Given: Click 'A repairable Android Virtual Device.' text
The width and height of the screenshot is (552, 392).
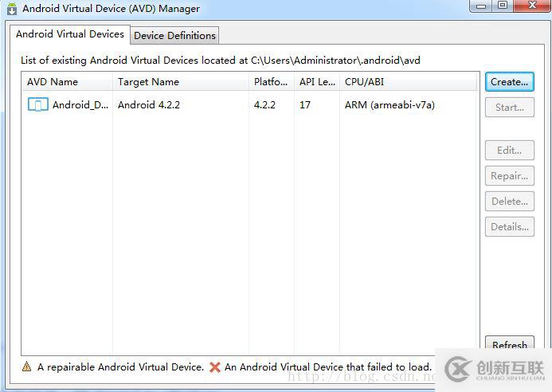Looking at the screenshot, I should [120, 367].
